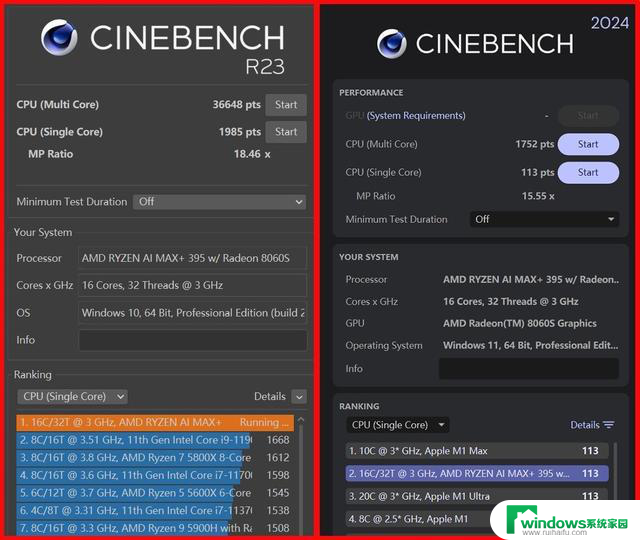Screen dimensions: 640x540
Task: Select ranking row AMD Ryzen 9 5900H
Action: [155, 528]
